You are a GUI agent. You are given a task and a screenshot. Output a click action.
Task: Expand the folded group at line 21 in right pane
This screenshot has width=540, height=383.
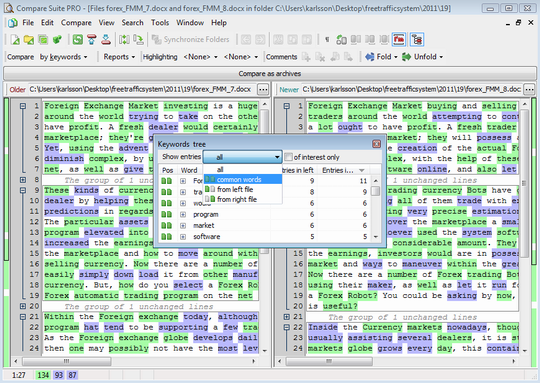pos(287,317)
